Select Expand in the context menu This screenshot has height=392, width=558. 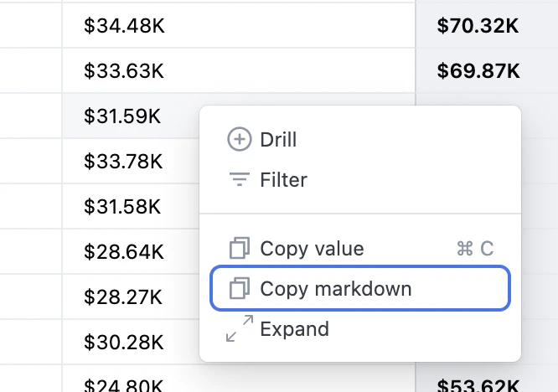pyautogui.click(x=360, y=328)
